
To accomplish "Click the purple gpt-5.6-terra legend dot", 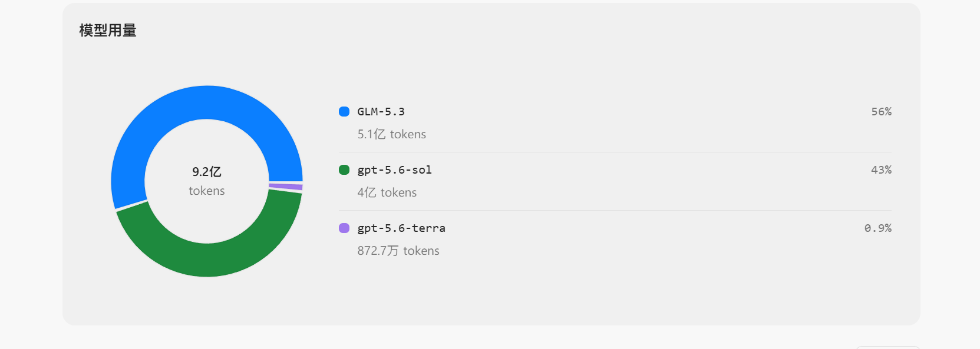I will (x=344, y=228).
